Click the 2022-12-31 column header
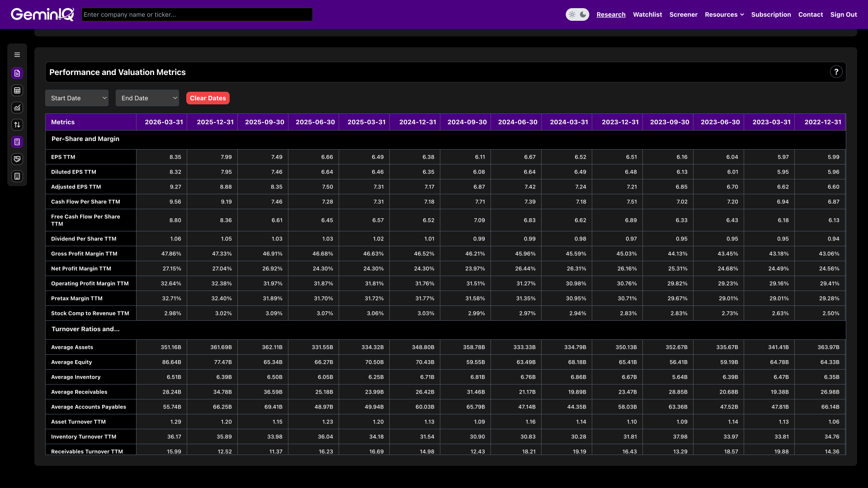This screenshot has height=488, width=868. pos(821,122)
